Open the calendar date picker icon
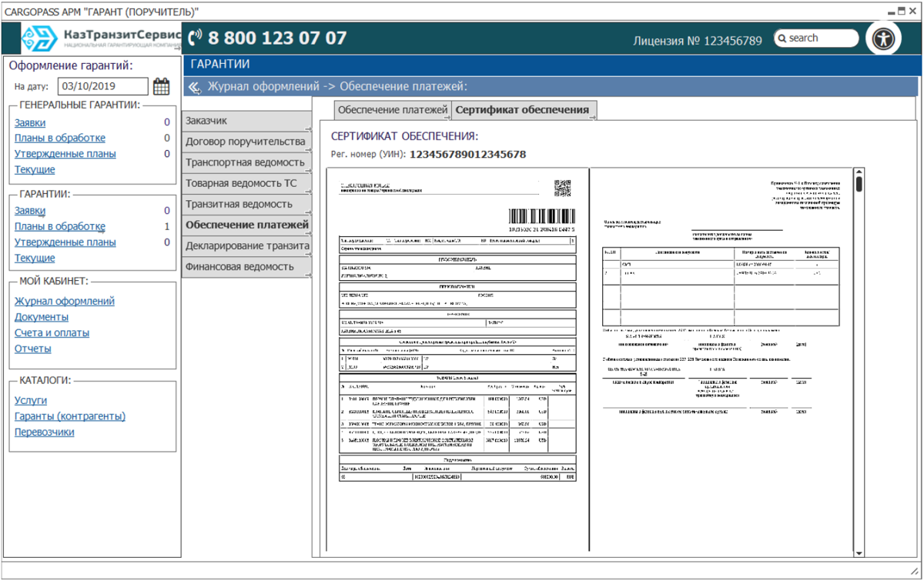This screenshot has width=924, height=581. 161,86
